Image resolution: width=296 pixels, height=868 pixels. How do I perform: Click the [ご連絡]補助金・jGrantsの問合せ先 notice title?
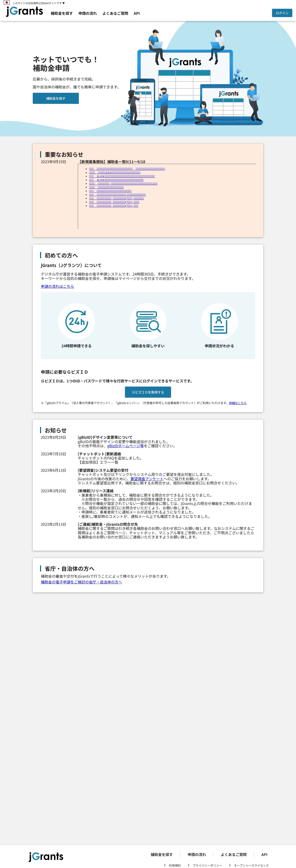[x=108, y=524]
